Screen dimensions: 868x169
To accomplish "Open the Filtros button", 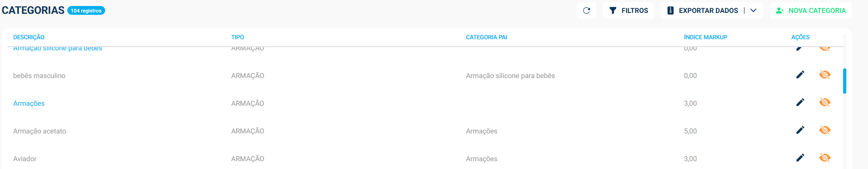I will 628,11.
